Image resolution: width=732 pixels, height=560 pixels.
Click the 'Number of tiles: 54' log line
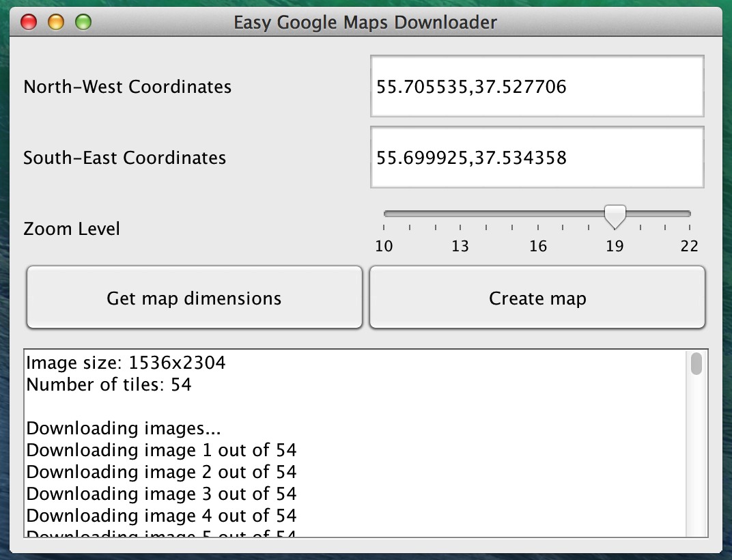[109, 385]
